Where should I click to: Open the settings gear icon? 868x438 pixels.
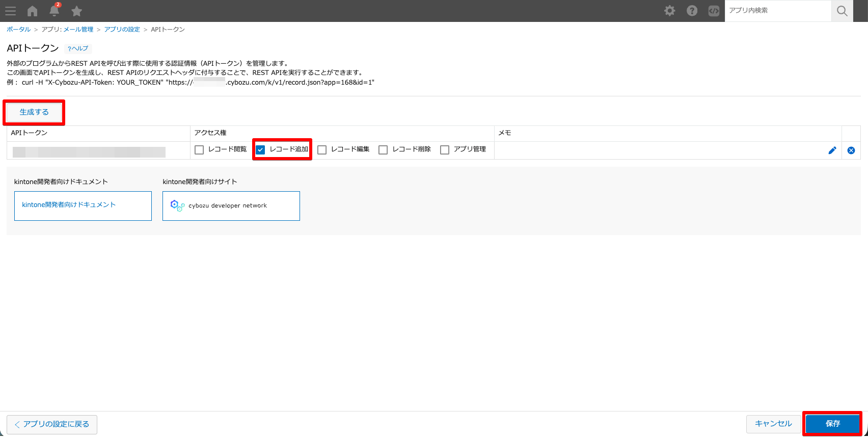point(669,11)
